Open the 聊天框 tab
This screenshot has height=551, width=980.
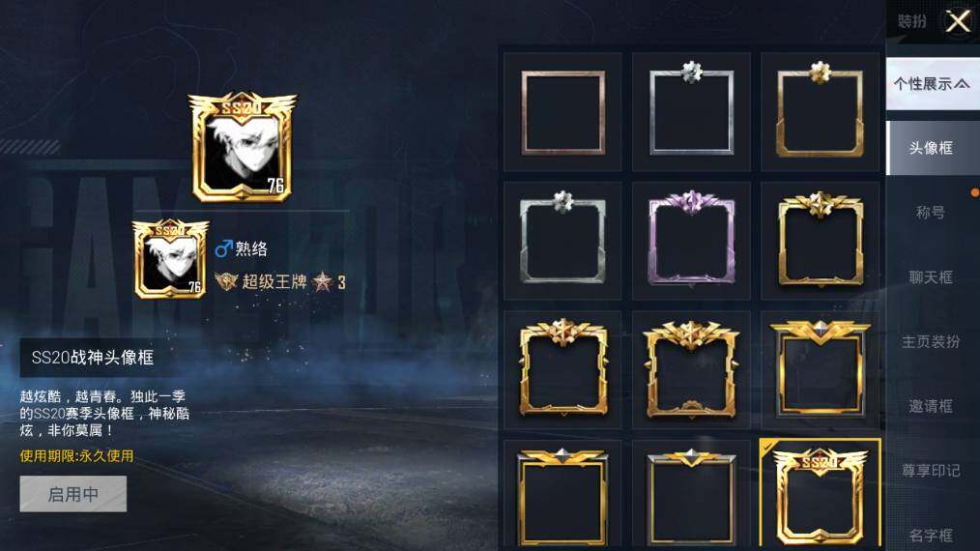tap(933, 277)
